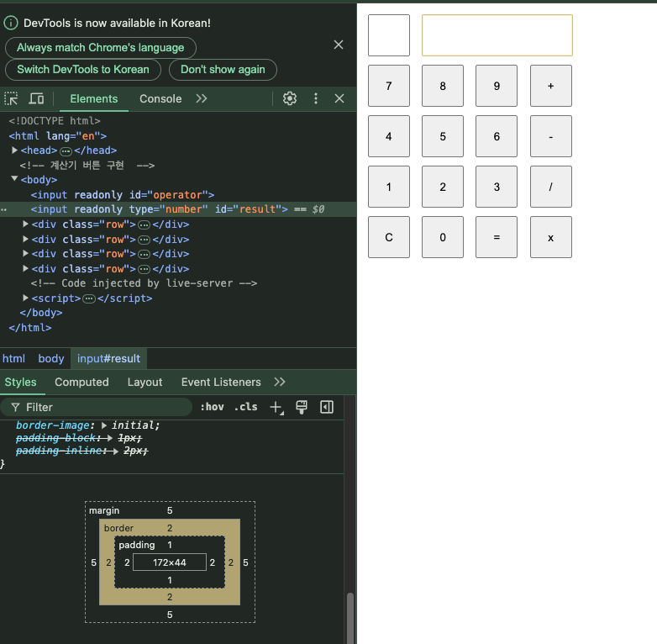Viewport: 657px width, 644px height.
Task: Open DevTools settings gear
Action: click(290, 98)
